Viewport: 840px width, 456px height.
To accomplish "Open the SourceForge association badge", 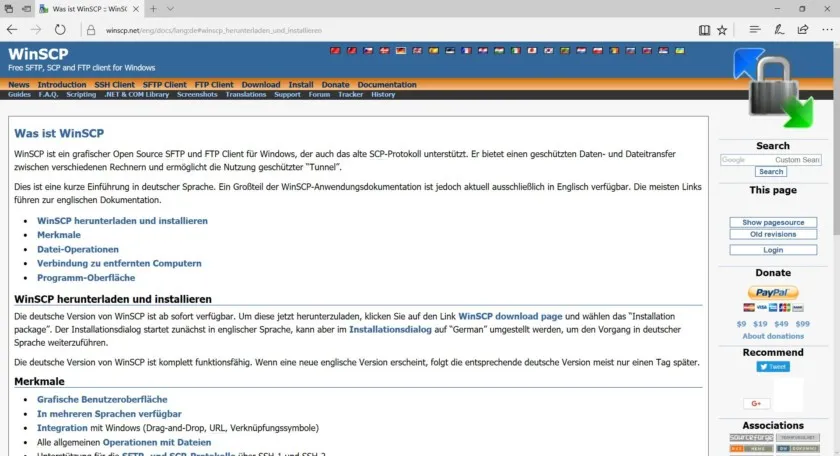I will coord(752,438).
